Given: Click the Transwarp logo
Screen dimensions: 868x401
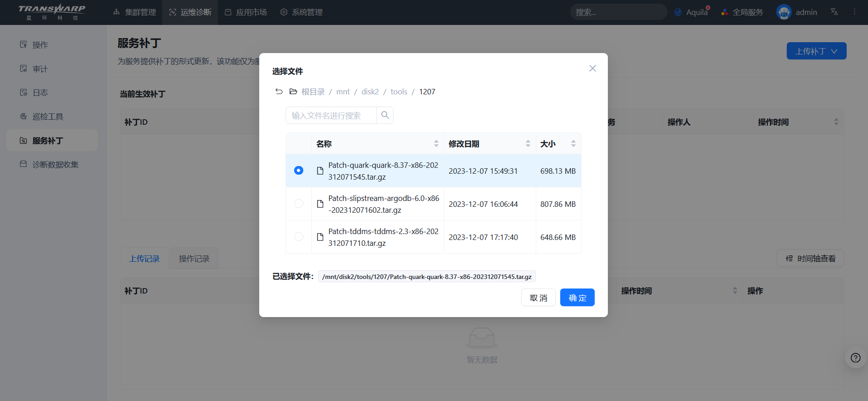Looking at the screenshot, I should (x=52, y=12).
